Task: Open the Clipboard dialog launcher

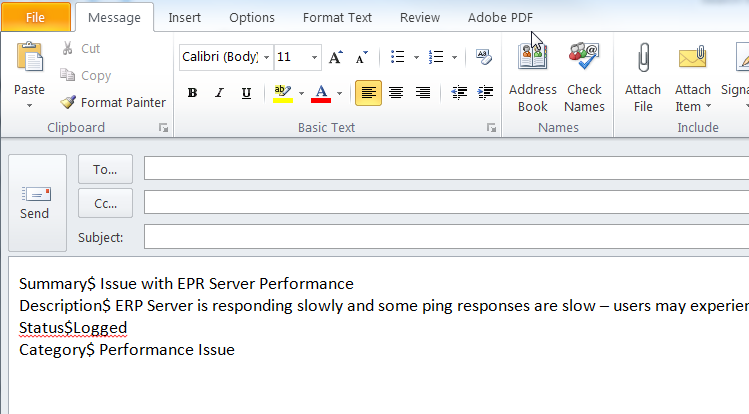Action: [164, 128]
